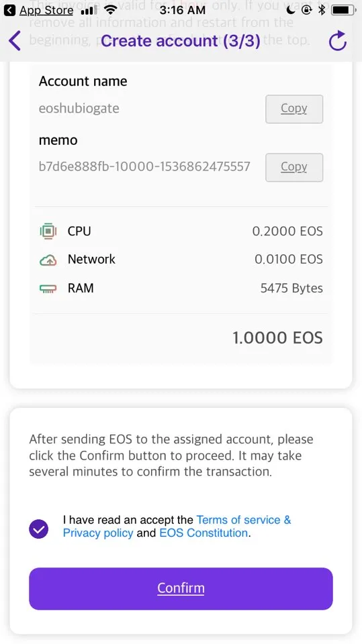This screenshot has height=644, width=362.
Task: Tap the Network cloud upload icon
Action: 48,260
